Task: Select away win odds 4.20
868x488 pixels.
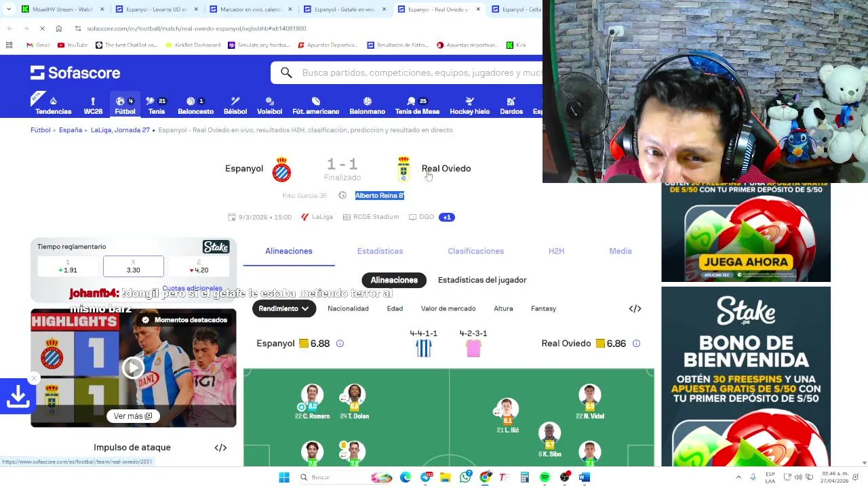Action: 199,266
